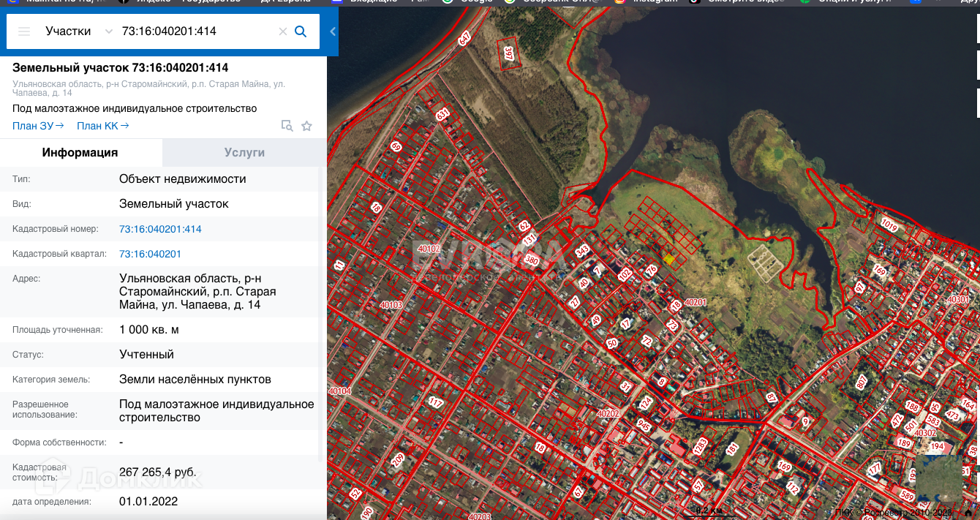Open the План КК link

[x=102, y=126]
